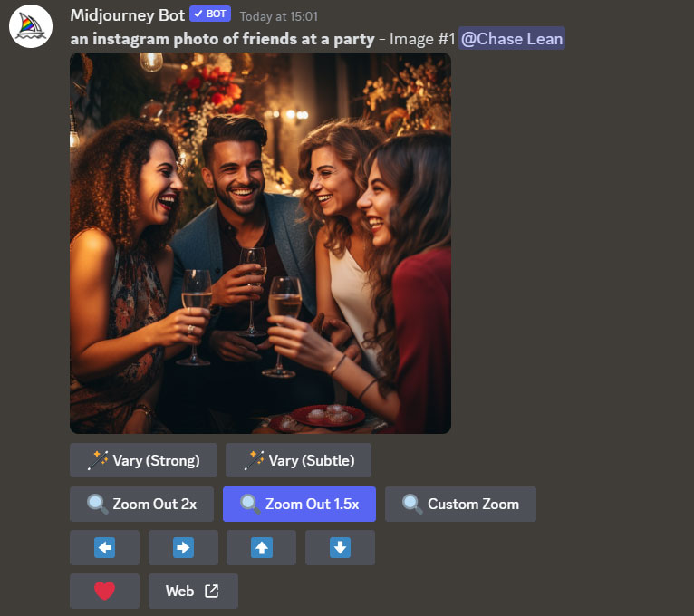694x616 pixels.
Task: Open the generated party photo preview
Action: tap(260, 243)
